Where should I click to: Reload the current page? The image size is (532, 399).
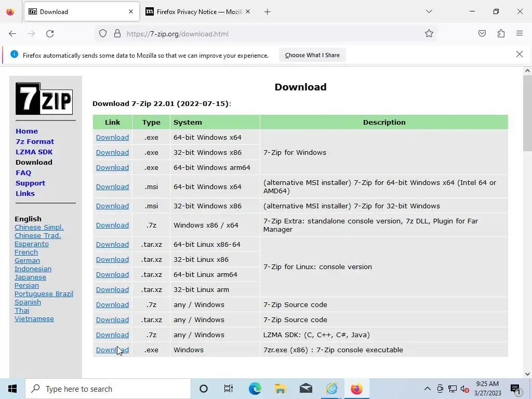point(50,34)
